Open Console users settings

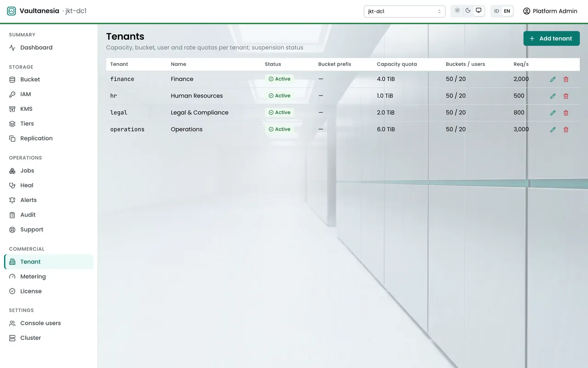pyautogui.click(x=49, y=323)
